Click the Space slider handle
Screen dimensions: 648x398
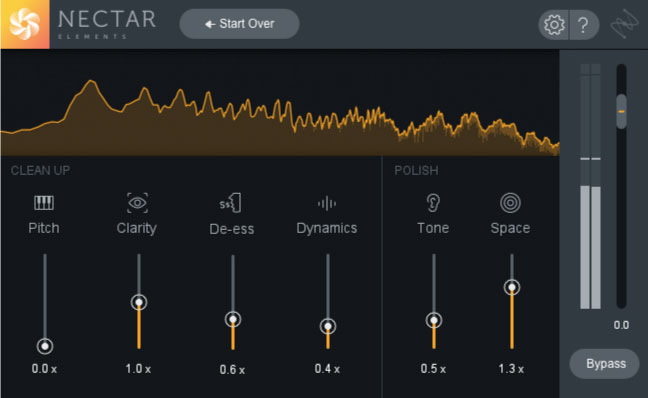coord(512,287)
